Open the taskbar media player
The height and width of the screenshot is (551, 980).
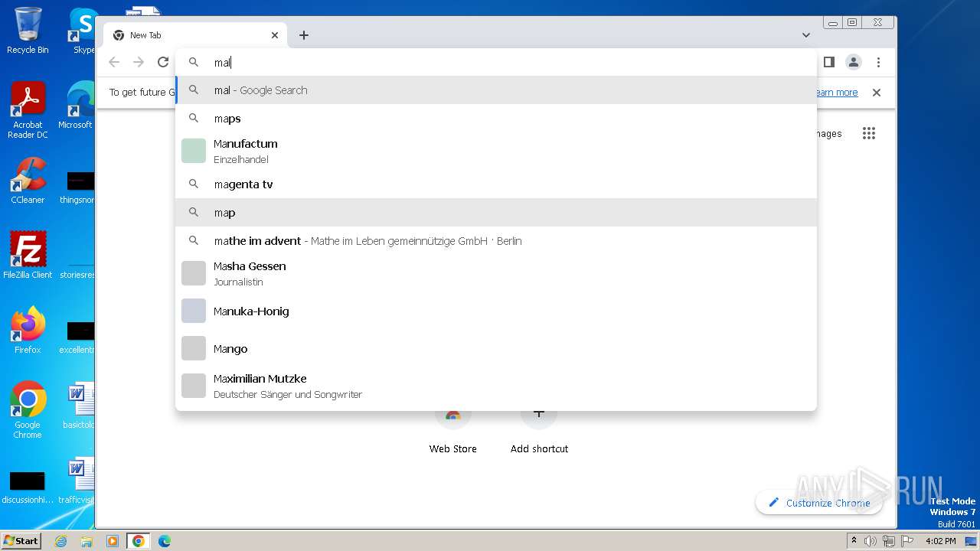[113, 541]
